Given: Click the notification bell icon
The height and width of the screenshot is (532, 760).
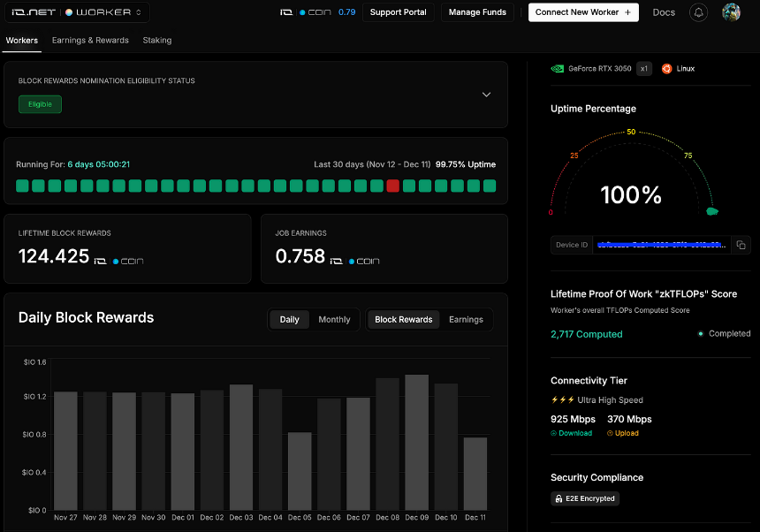Looking at the screenshot, I should 698,12.
